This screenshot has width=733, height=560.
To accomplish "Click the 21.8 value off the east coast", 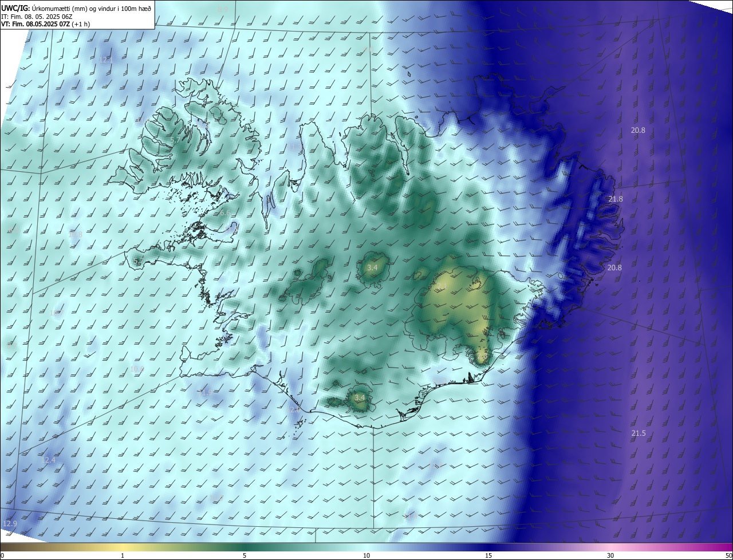I will (x=616, y=199).
